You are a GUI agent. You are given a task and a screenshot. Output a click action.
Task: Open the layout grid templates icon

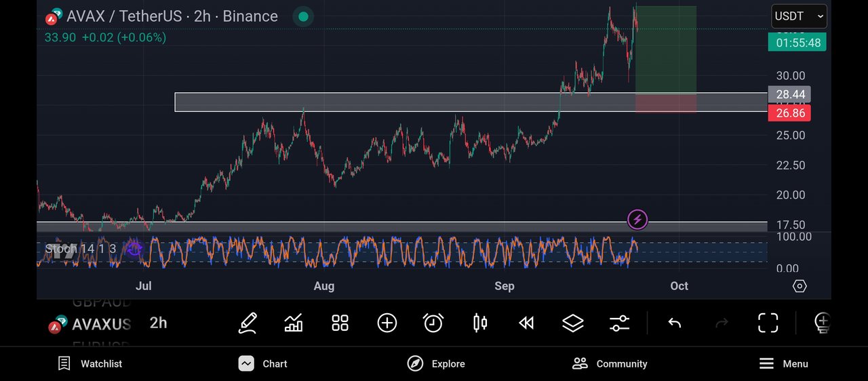(340, 323)
